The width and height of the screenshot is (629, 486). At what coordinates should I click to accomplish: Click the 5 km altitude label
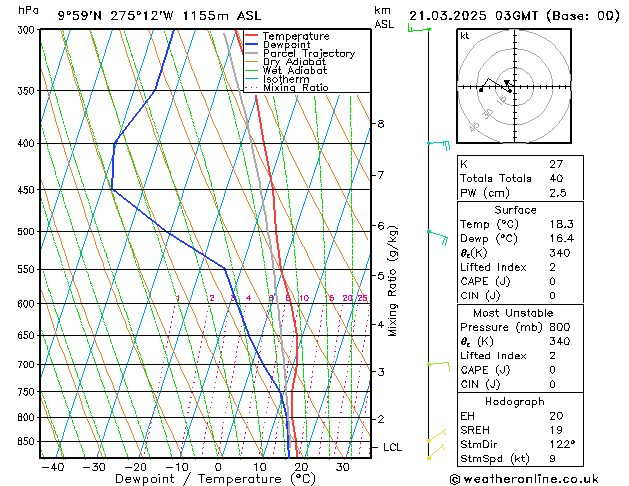point(381,275)
